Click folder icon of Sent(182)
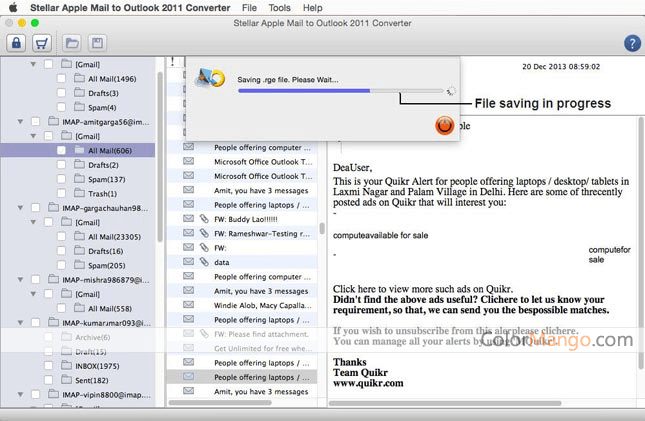The image size is (645, 421). tap(66, 379)
